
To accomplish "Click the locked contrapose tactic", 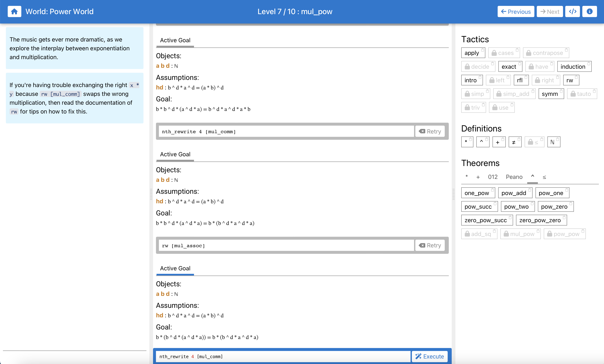I will (x=546, y=53).
